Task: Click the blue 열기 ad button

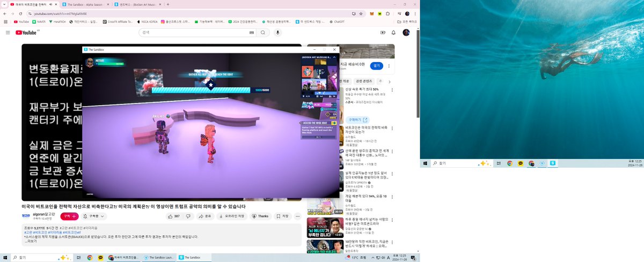Action: [376, 65]
